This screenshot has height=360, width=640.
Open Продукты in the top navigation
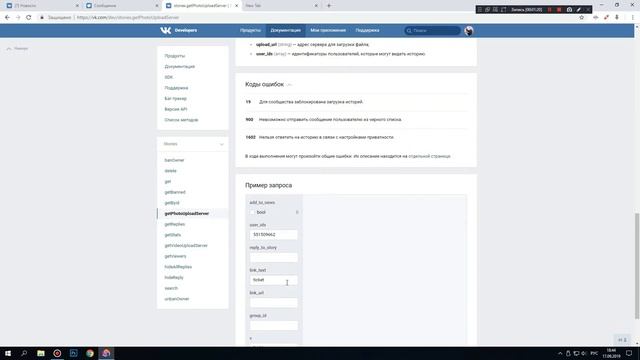(250, 31)
